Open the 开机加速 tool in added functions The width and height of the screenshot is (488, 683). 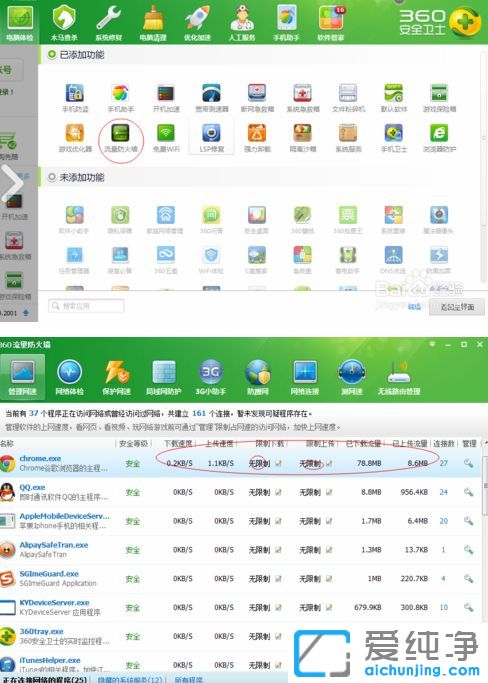(x=166, y=98)
